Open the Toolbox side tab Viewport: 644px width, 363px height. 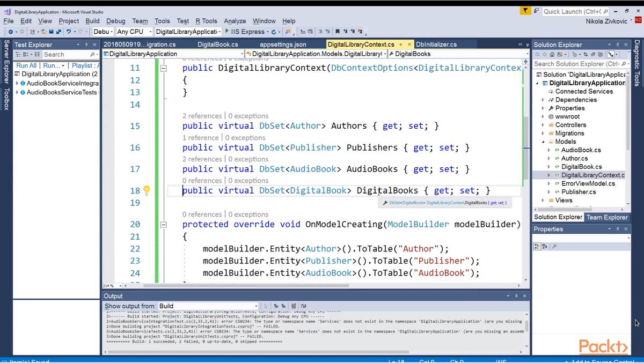[6, 100]
